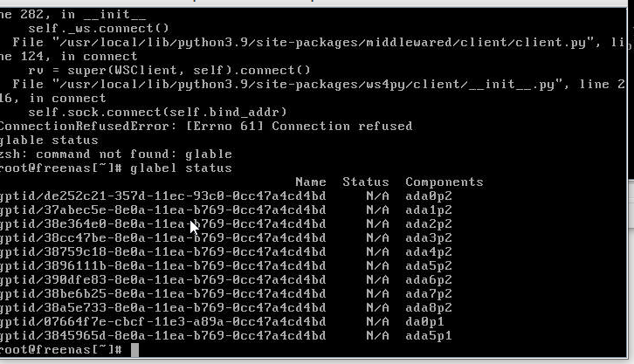Image resolution: width=634 pixels, height=364 pixels.
Task: Click the ada8p2 component entry
Action: [x=429, y=308]
